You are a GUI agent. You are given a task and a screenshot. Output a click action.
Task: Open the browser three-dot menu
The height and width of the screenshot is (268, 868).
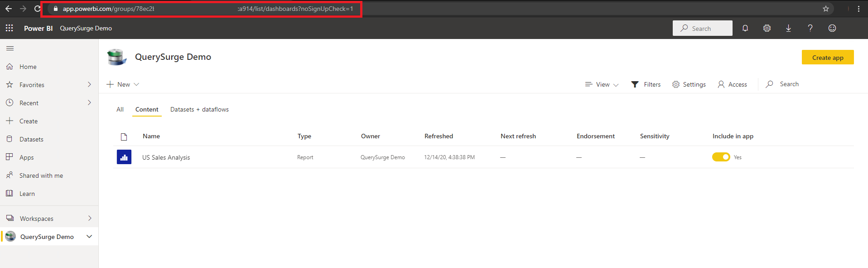pos(858,9)
